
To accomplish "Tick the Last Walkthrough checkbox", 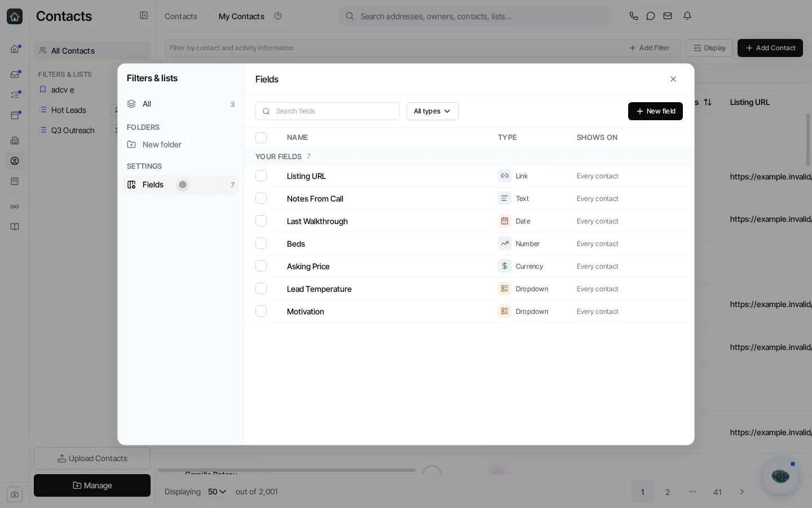I will pyautogui.click(x=261, y=221).
